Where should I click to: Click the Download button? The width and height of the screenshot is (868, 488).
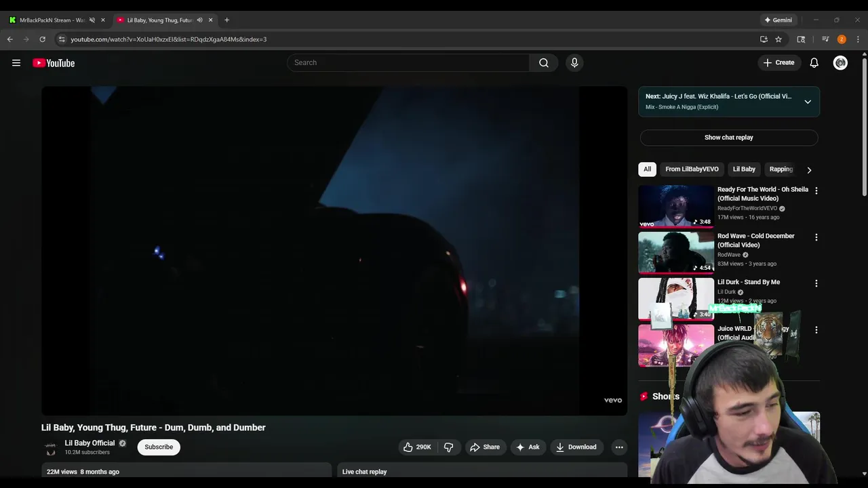click(x=576, y=447)
